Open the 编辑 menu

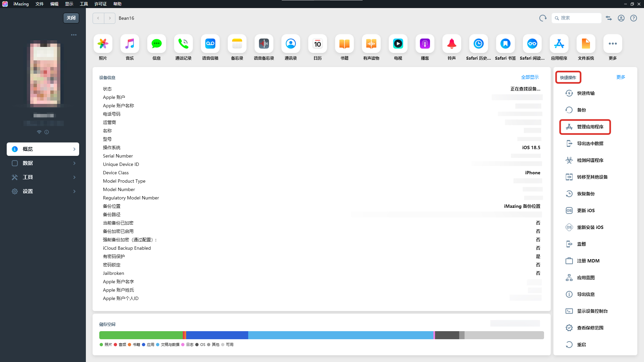(54, 4)
